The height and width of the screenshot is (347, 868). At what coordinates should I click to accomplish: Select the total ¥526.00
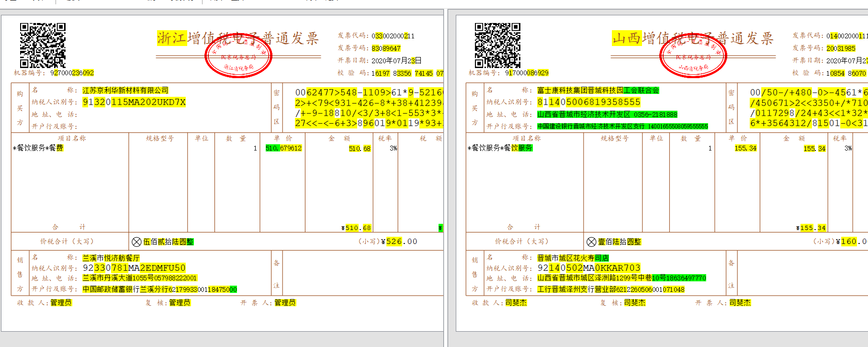(x=398, y=242)
